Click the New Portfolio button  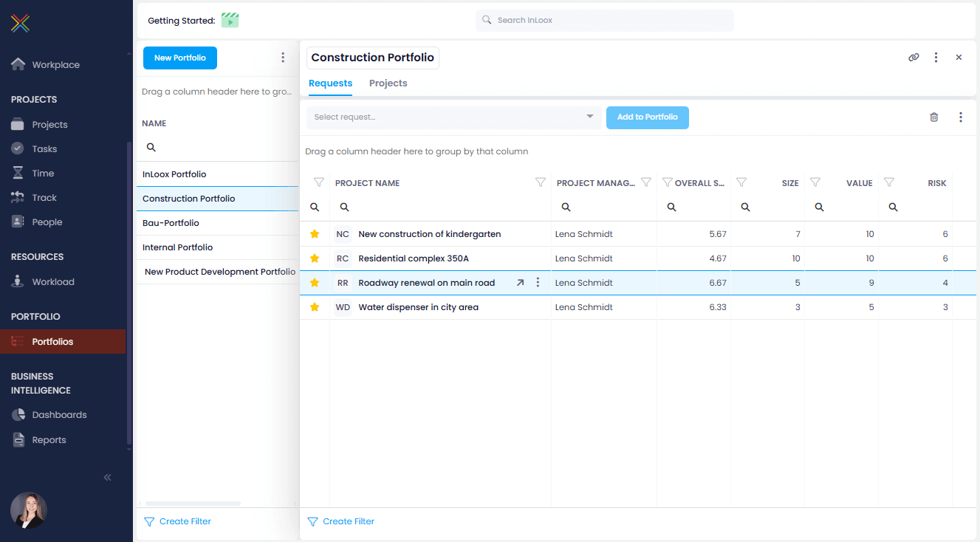pyautogui.click(x=180, y=58)
